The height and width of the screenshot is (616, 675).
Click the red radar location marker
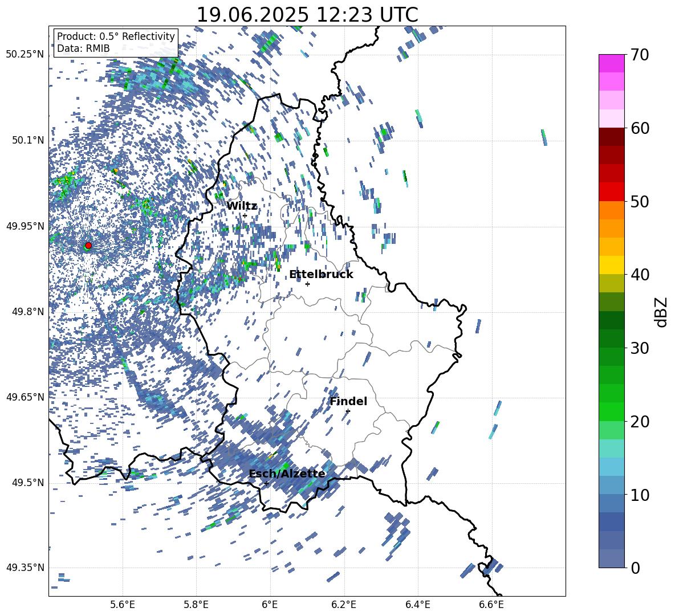tap(88, 245)
